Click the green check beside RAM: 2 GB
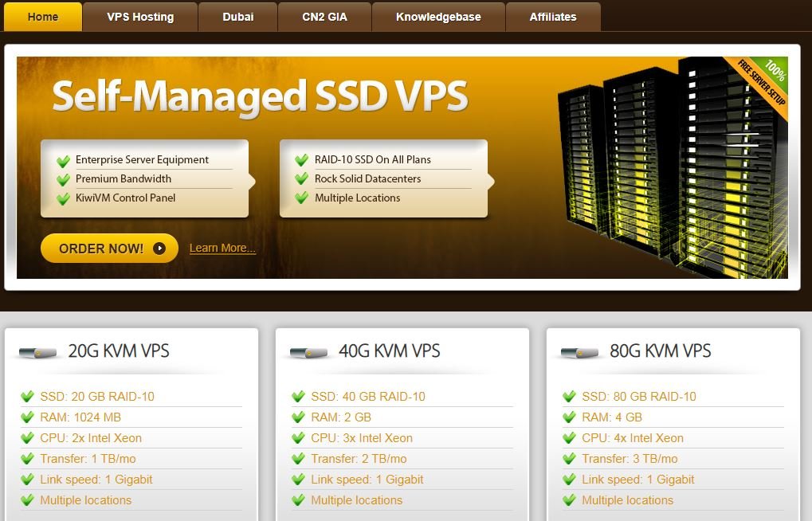This screenshot has width=812, height=521. click(298, 417)
